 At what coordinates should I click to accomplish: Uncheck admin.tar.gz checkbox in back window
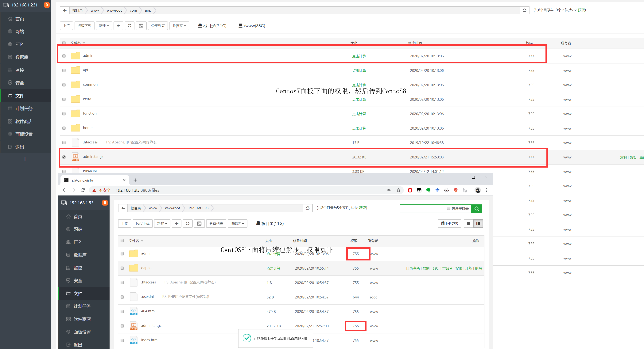(x=64, y=157)
